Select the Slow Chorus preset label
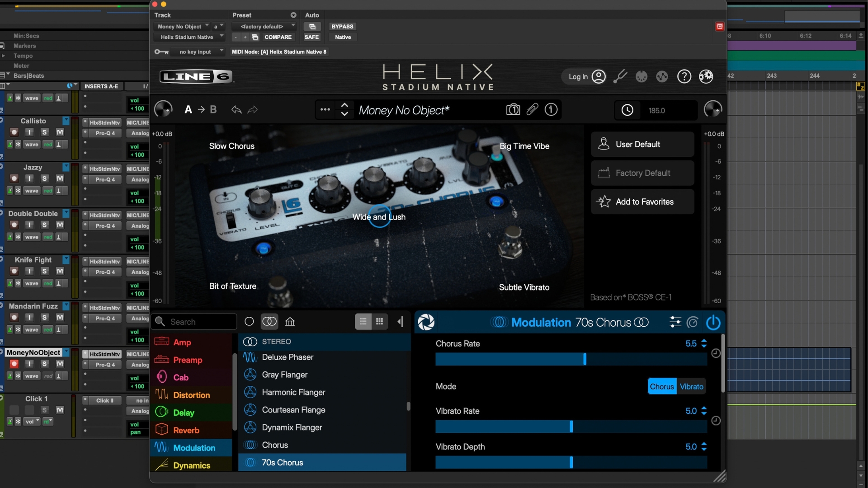Screen dimensions: 868x488 tap(231, 146)
